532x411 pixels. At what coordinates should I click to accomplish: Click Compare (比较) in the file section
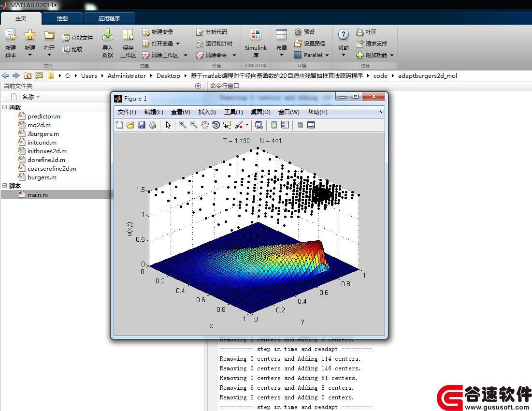(x=72, y=49)
